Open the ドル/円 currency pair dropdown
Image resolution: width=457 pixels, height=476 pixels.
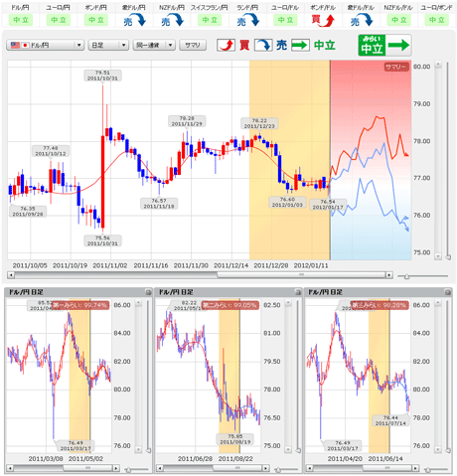coord(45,45)
